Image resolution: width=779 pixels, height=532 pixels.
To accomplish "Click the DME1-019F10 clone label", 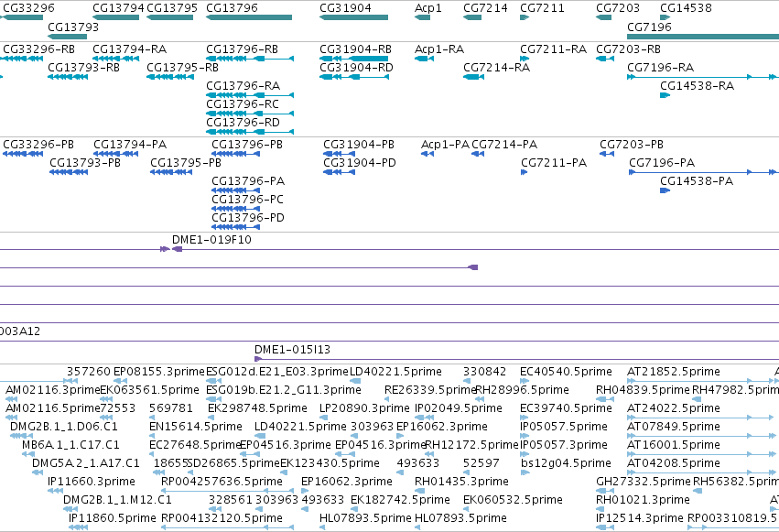I will pos(211,240).
